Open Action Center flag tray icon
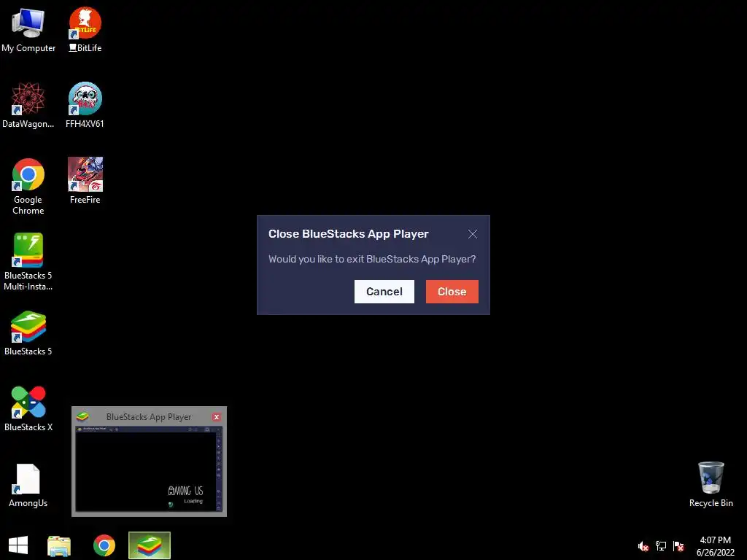Image resolution: width=747 pixels, height=560 pixels. [678, 546]
